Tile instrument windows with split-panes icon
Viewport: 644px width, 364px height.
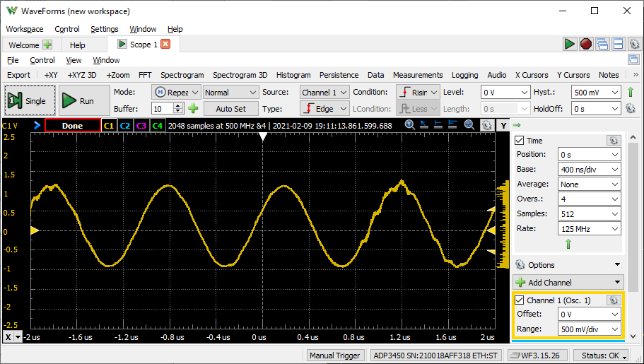(618, 44)
